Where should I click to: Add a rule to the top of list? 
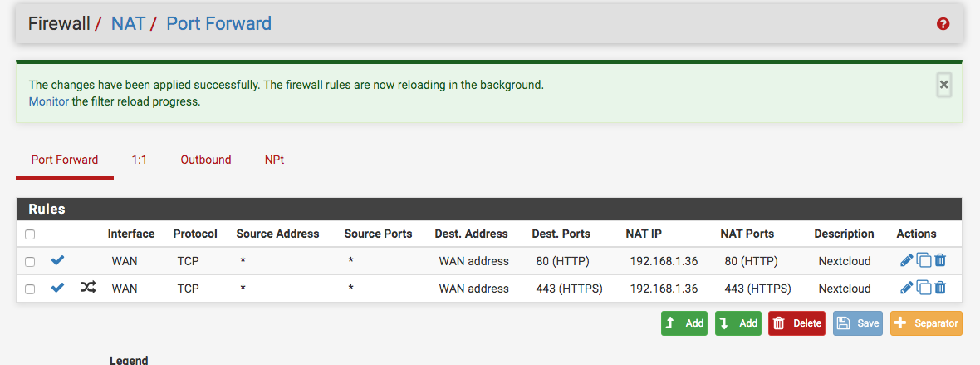point(684,323)
